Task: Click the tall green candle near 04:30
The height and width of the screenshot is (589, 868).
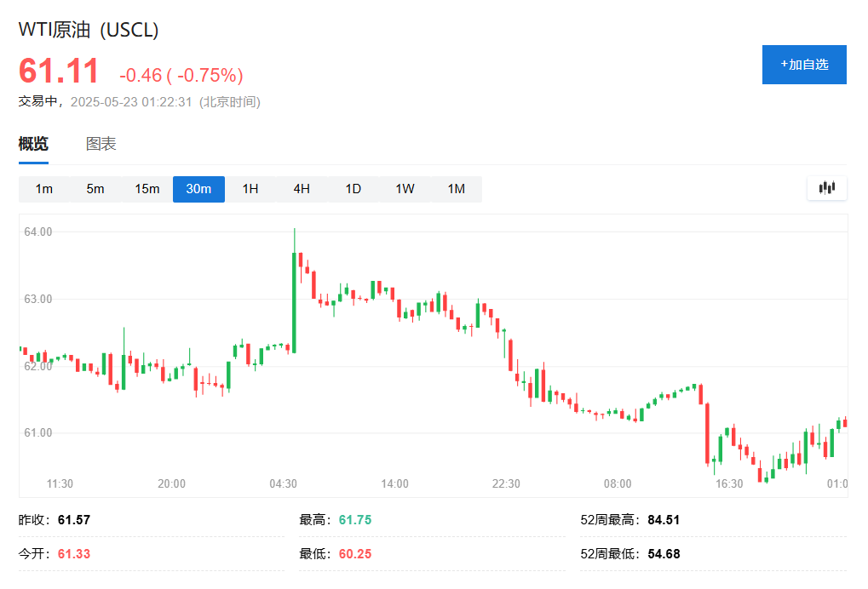Action: [x=294, y=302]
